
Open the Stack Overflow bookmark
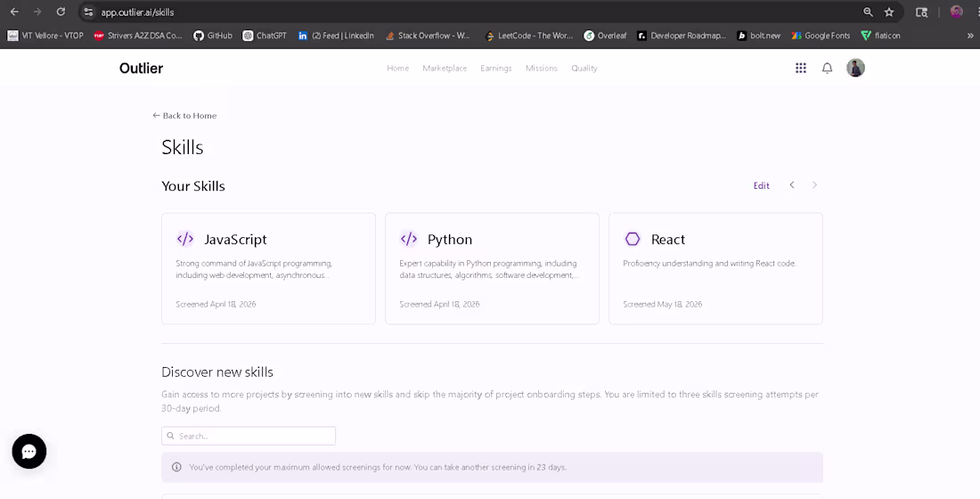(428, 36)
